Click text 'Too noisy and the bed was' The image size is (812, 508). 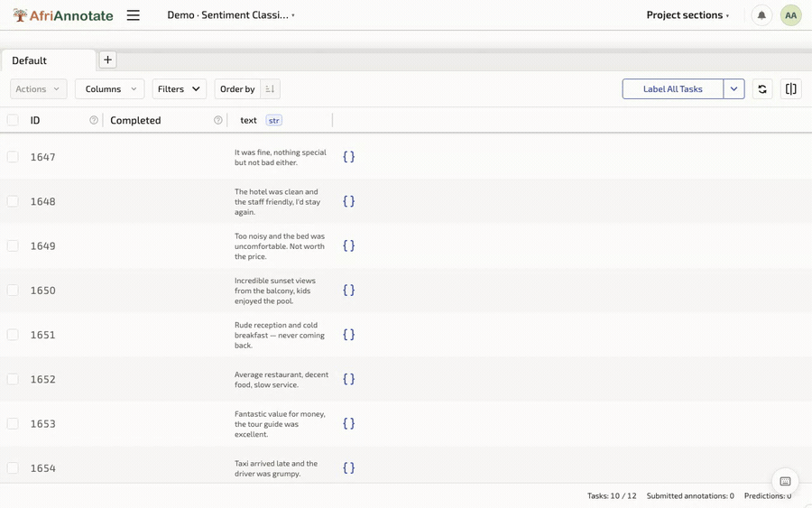pyautogui.click(x=280, y=236)
